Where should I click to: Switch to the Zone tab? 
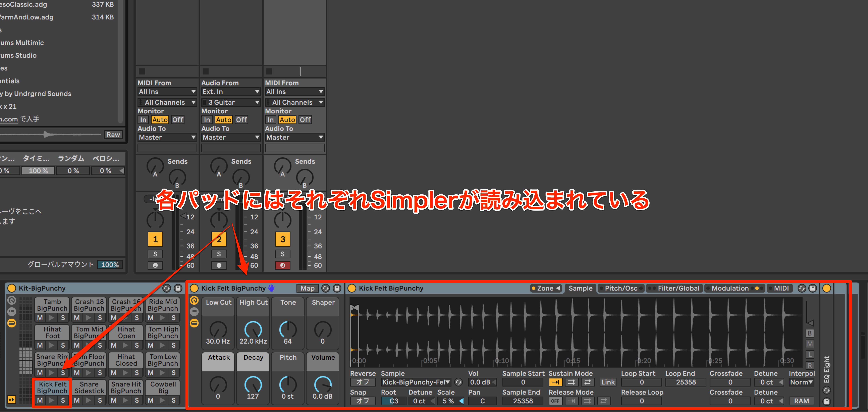click(546, 288)
